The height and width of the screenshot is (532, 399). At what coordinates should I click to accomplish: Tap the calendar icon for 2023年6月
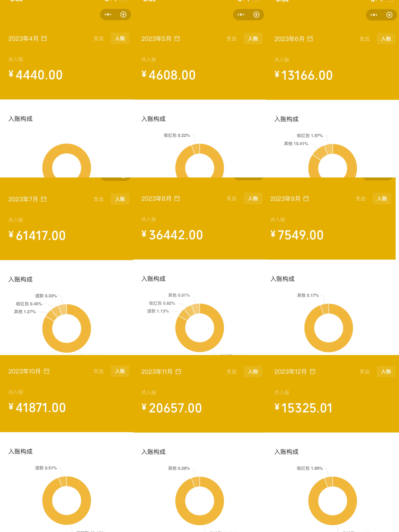310,39
